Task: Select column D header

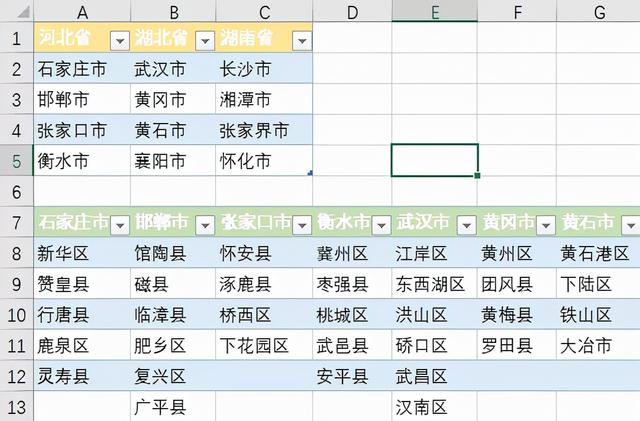Action: pos(352,12)
